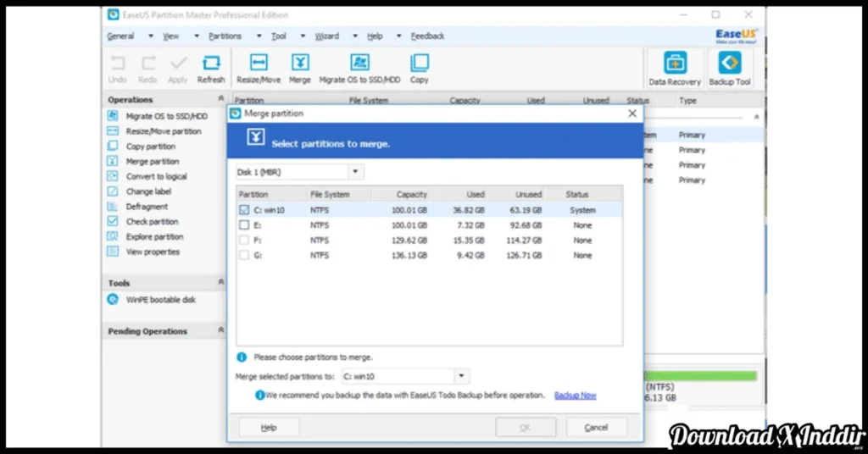Click the Copy toolbar icon

click(420, 63)
